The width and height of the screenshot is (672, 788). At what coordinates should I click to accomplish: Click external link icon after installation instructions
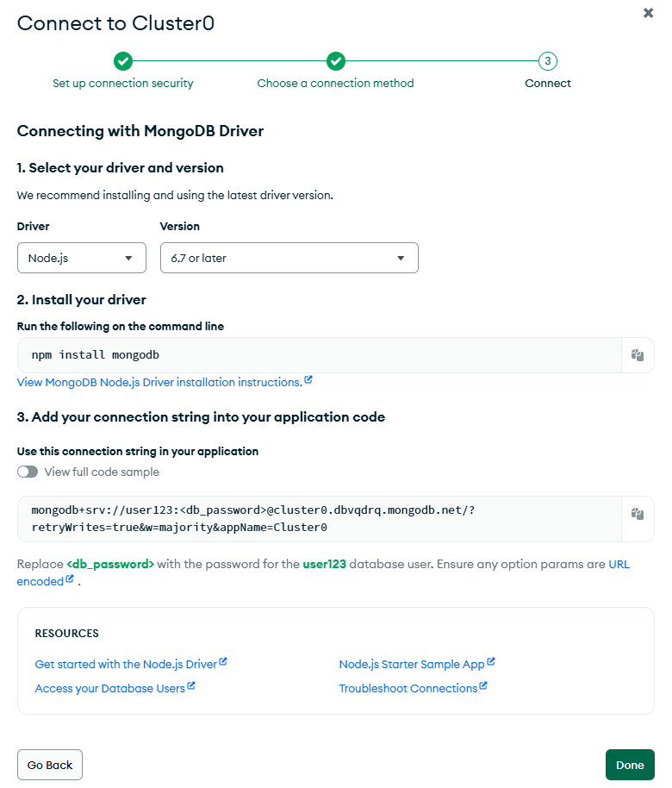pos(308,380)
